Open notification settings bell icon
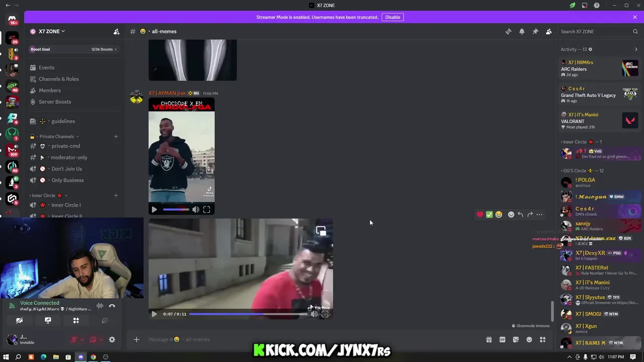Viewport: 644px width, 362px height. pos(522,31)
